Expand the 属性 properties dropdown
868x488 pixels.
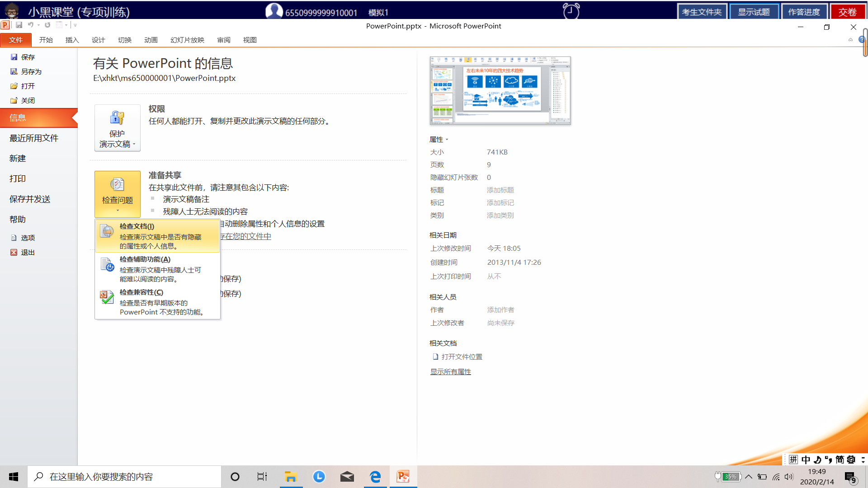click(x=439, y=139)
